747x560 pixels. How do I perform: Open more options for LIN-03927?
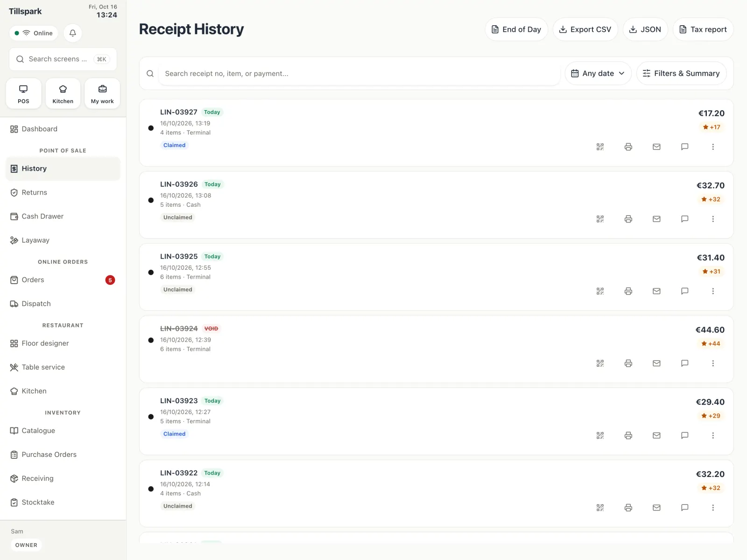tap(713, 147)
